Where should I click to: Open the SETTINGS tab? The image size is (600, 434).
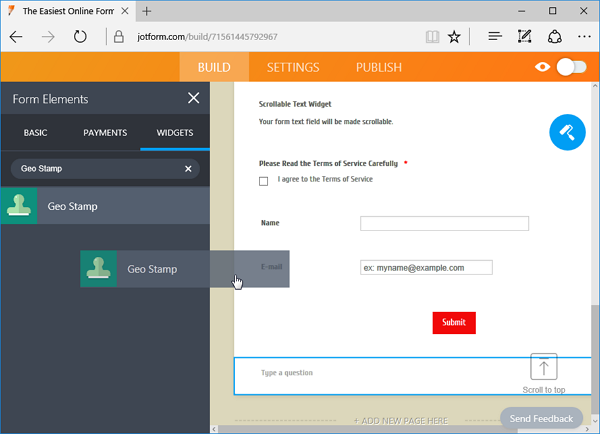point(293,67)
